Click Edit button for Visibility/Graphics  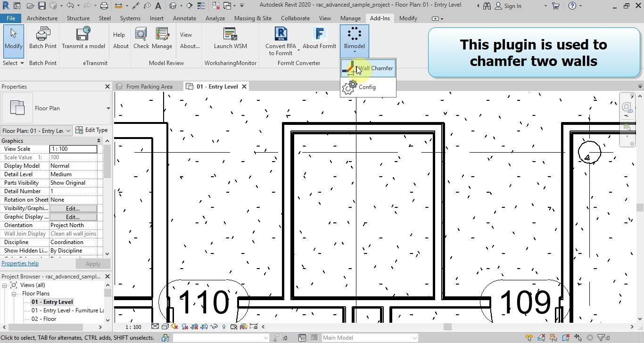pos(73,208)
